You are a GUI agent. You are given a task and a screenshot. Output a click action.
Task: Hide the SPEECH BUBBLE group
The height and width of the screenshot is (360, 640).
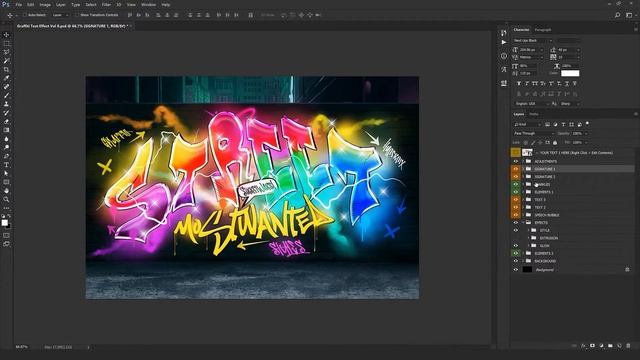tap(516, 215)
